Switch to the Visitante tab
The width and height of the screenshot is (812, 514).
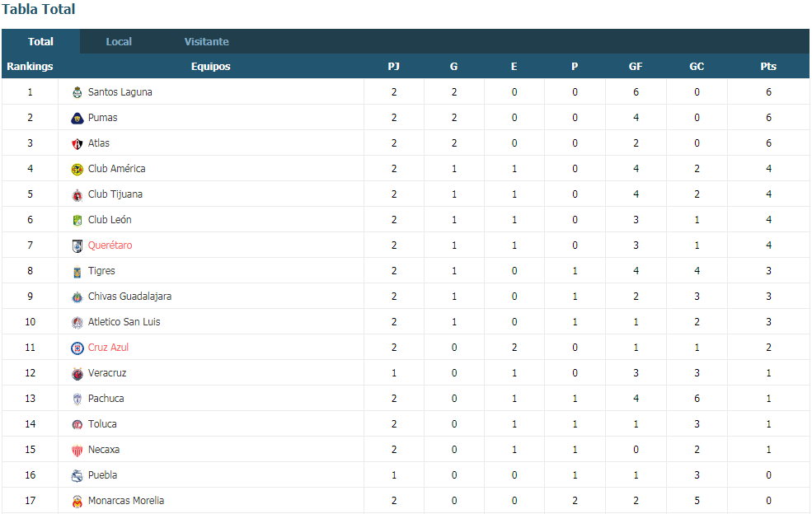[x=206, y=42]
